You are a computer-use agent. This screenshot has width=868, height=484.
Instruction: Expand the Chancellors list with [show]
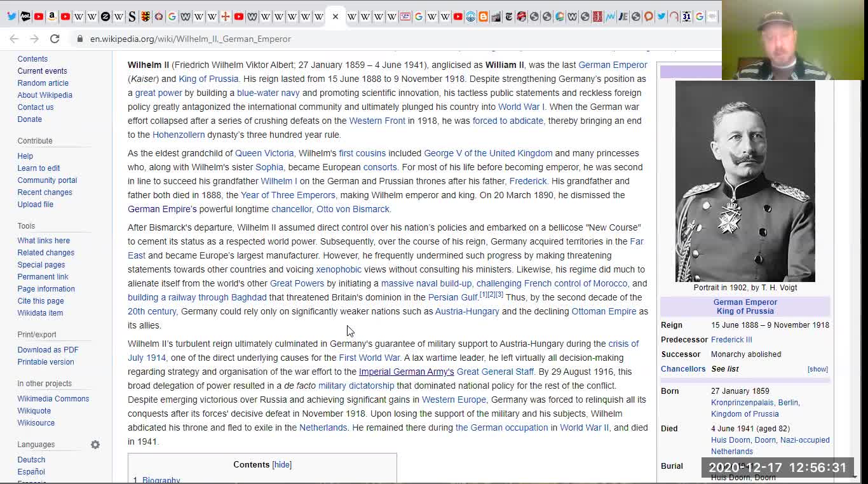point(817,369)
